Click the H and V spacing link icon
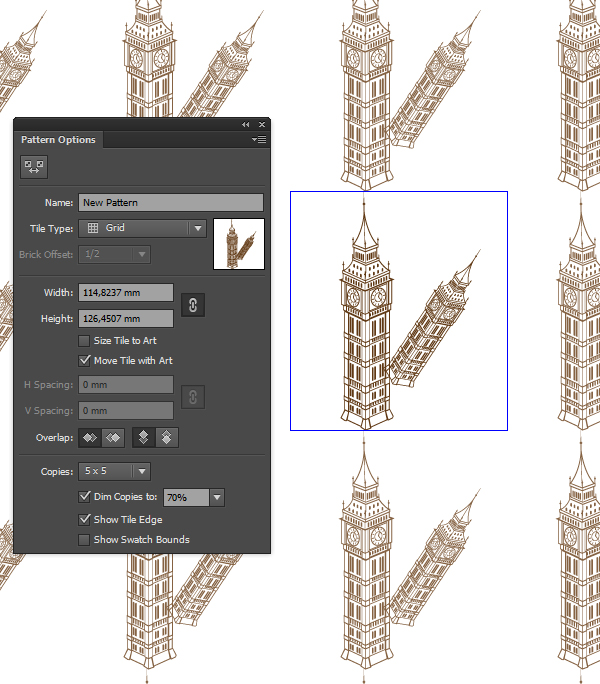Image resolution: width=600 pixels, height=684 pixels. pos(193,397)
